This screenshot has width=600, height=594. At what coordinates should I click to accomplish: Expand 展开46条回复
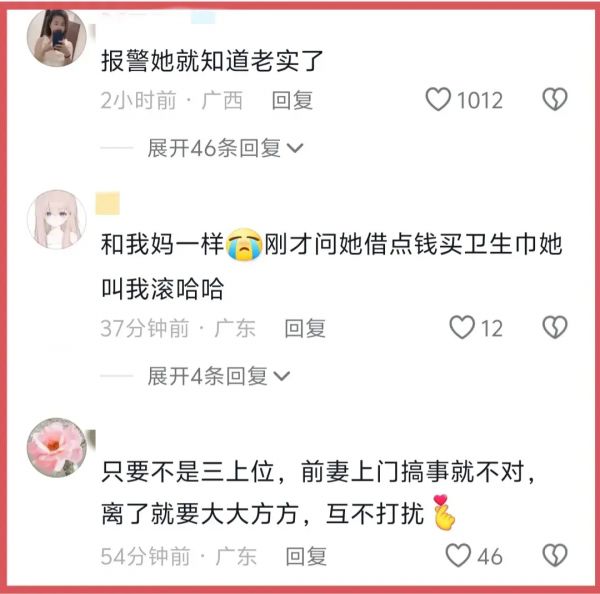tap(225, 148)
